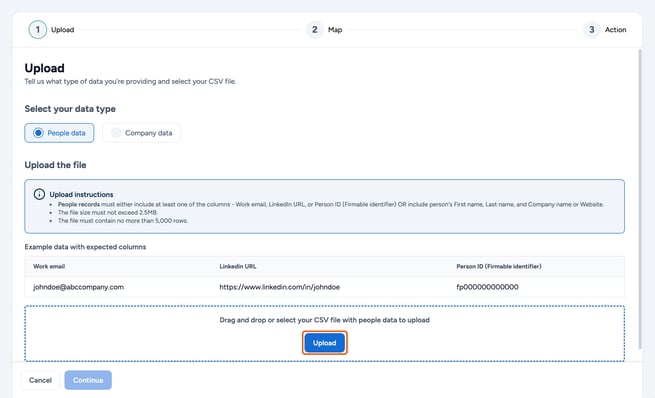Click the file size 2.5MB instruction line
The width and height of the screenshot is (655, 398).
point(107,213)
